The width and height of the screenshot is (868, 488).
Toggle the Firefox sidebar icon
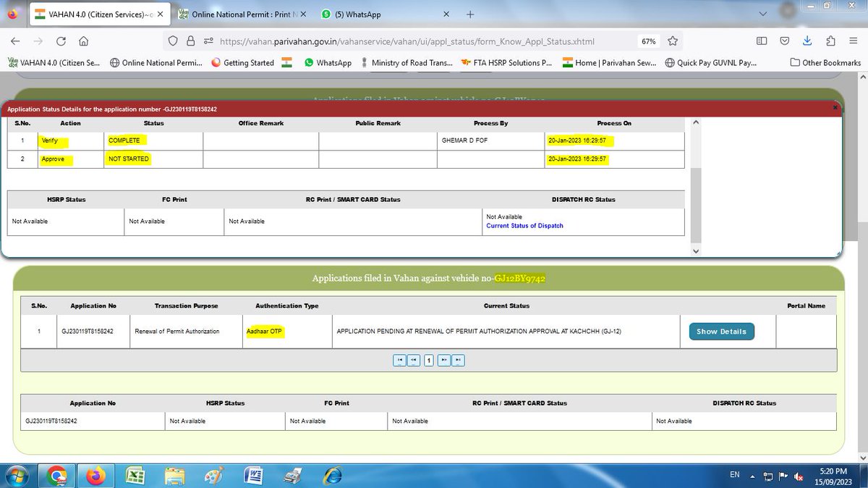[x=762, y=41]
